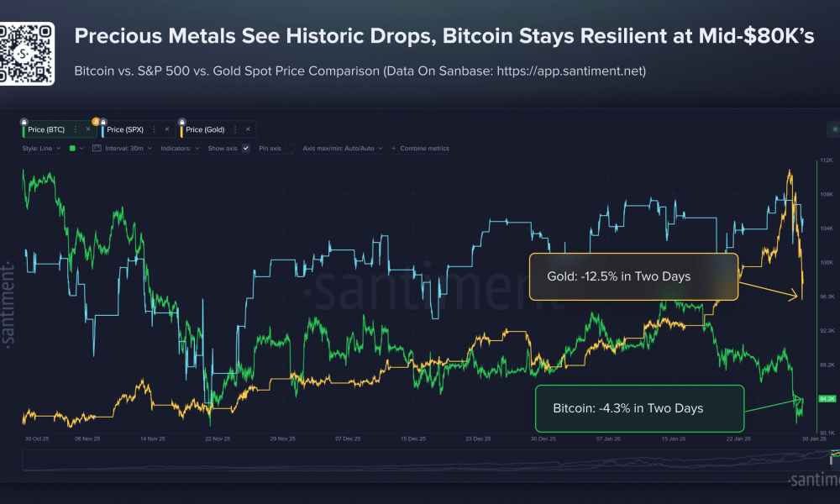The height and width of the screenshot is (504, 840).
Task: Toggle the Pin axis option
Action: click(289, 148)
